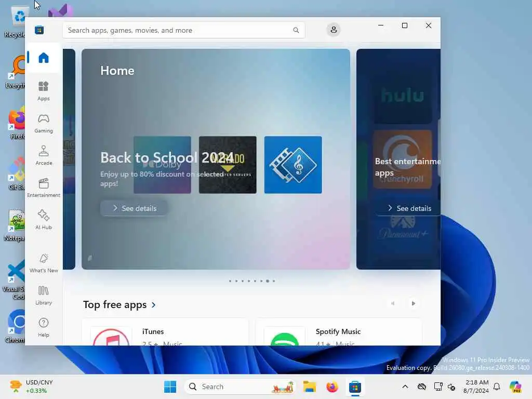Click the Microsoft Store logo icon
The height and width of the screenshot is (399, 532).
(x=39, y=30)
